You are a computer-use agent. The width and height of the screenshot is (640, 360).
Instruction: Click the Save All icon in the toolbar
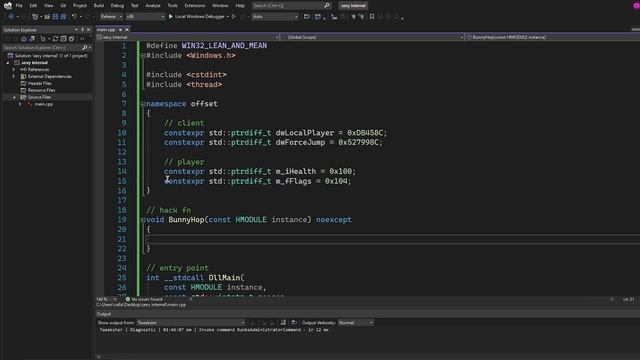tap(63, 17)
